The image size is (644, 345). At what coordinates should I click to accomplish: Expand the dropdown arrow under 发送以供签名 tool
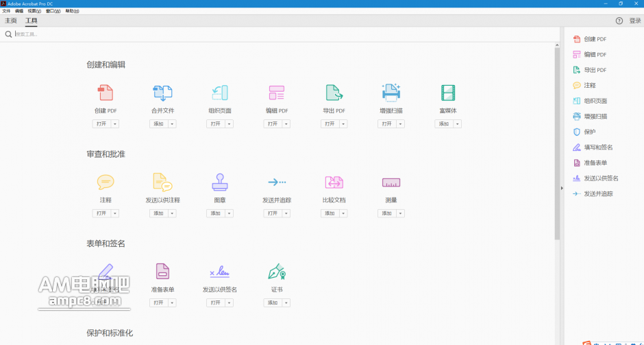[x=230, y=302]
